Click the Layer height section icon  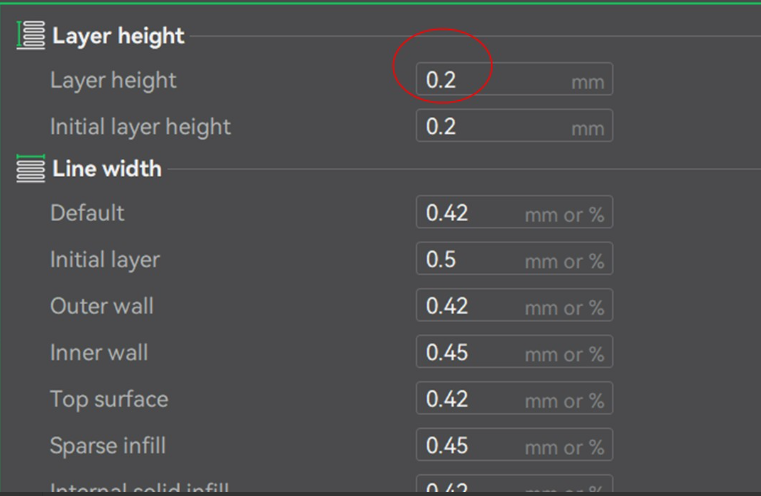(31, 37)
